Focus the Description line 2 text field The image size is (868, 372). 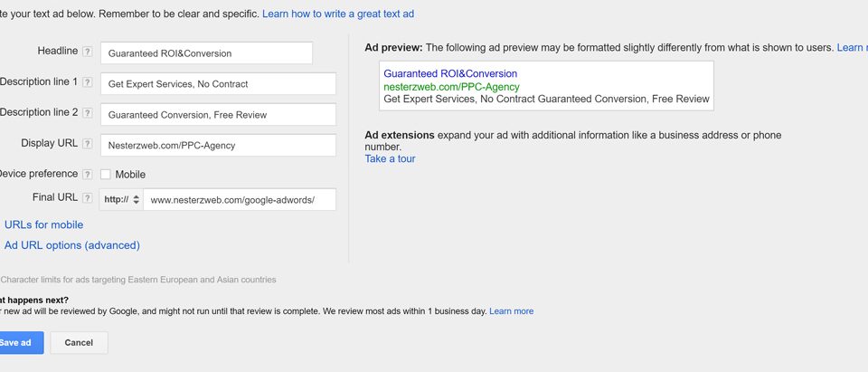click(218, 115)
